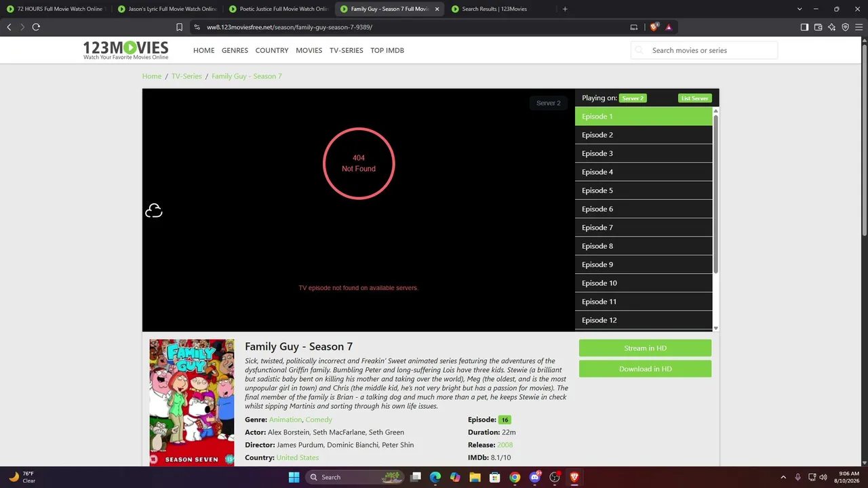This screenshot has width=868, height=488.
Task: Open a new browser tab
Action: click(565, 9)
